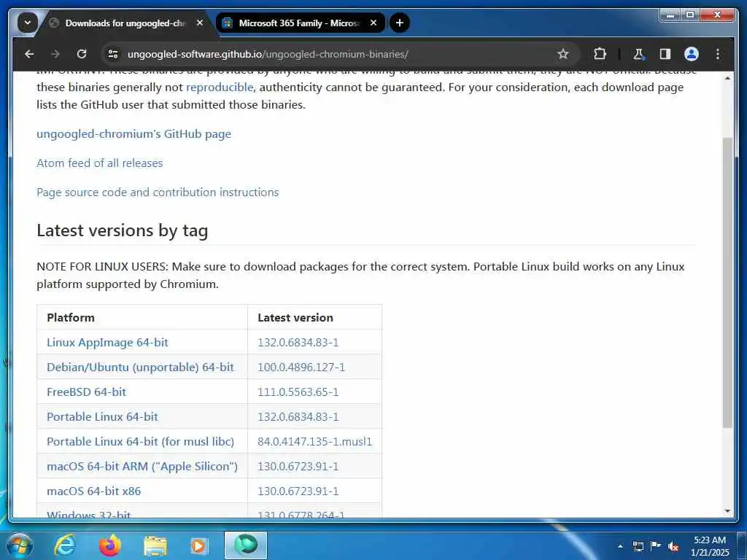Open the profile avatar icon

(x=692, y=54)
